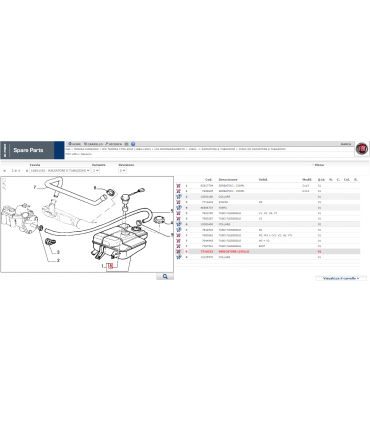Click the Visualizza il carrello button
370x423 pixels.
(x=341, y=278)
